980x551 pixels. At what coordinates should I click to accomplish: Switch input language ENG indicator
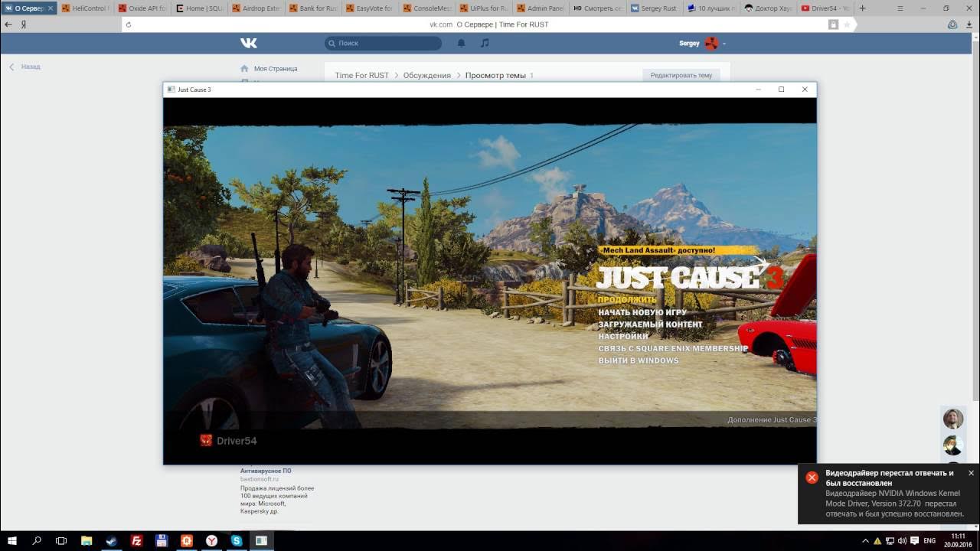pos(929,541)
